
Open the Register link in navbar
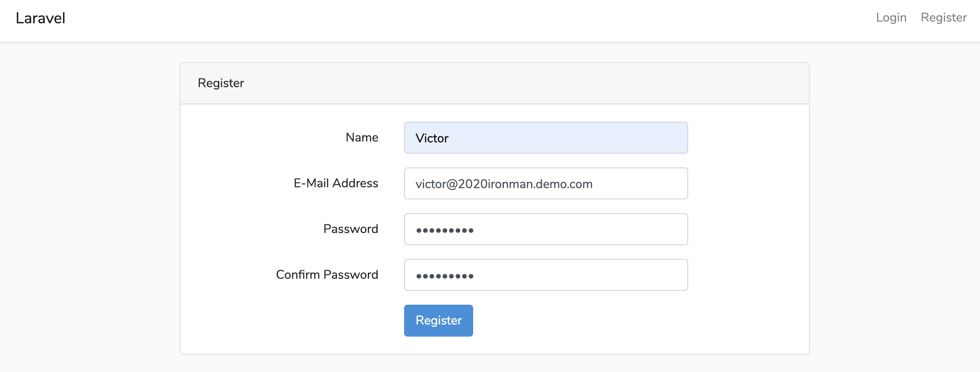pos(944,18)
